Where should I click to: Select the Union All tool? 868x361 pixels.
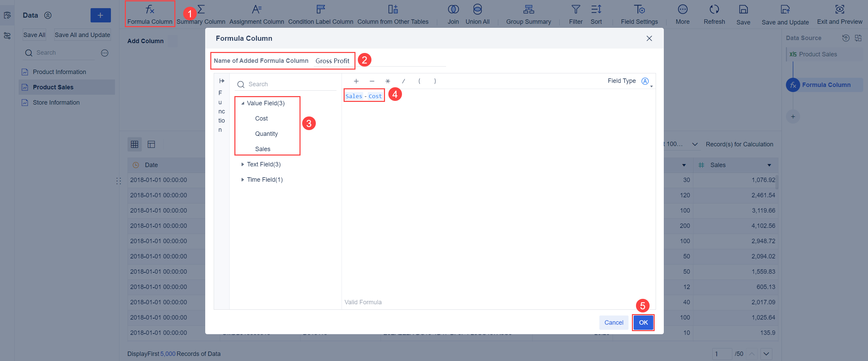click(x=477, y=14)
